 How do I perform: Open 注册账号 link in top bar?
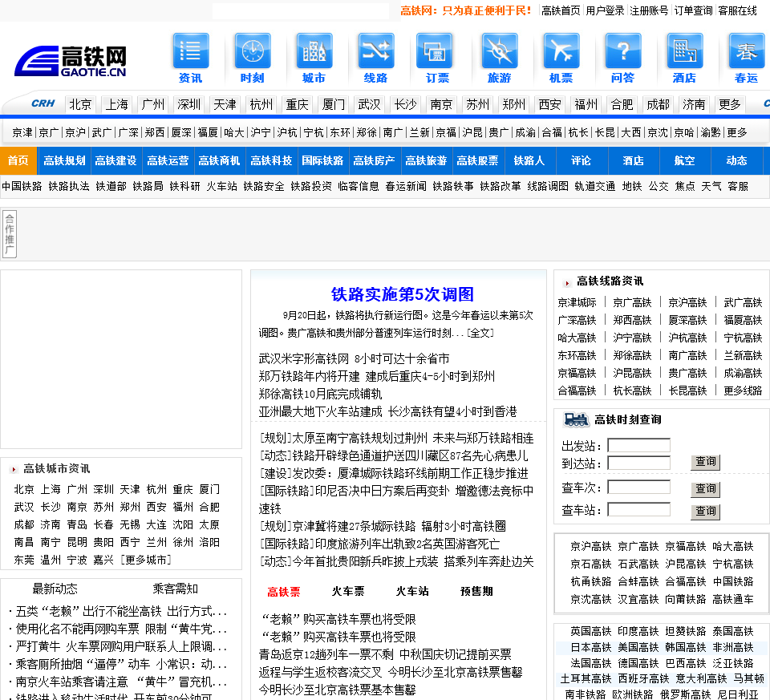[x=649, y=10]
